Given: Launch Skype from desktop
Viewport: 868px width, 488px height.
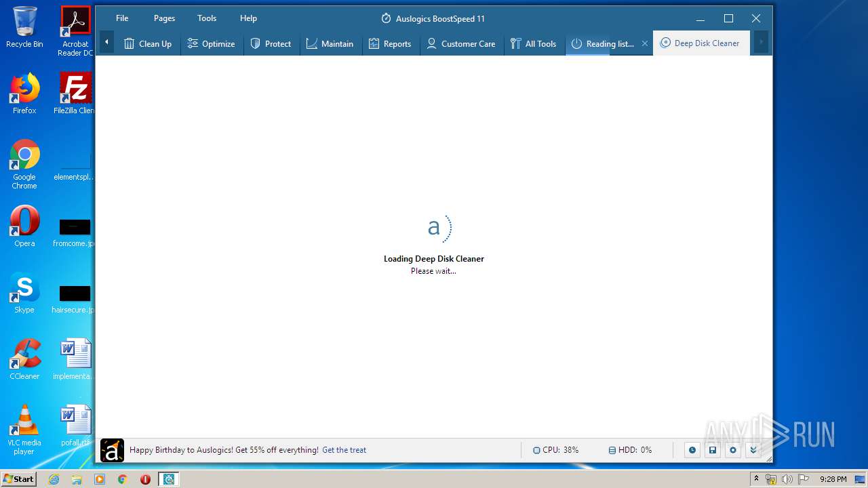Looking at the screenshot, I should [24, 293].
